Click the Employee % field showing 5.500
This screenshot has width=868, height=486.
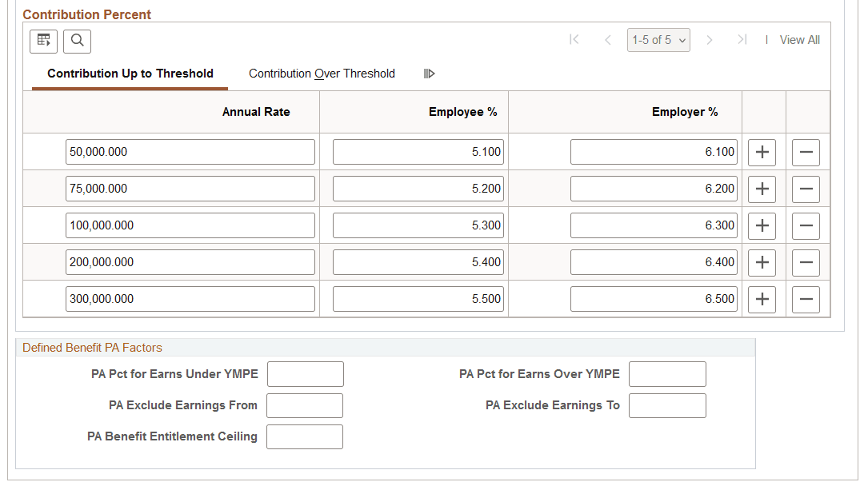tap(418, 299)
